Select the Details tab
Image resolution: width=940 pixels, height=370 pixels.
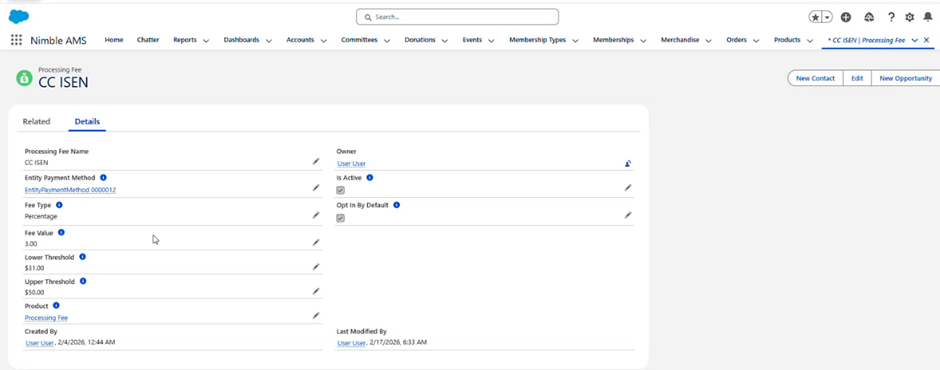(x=87, y=121)
